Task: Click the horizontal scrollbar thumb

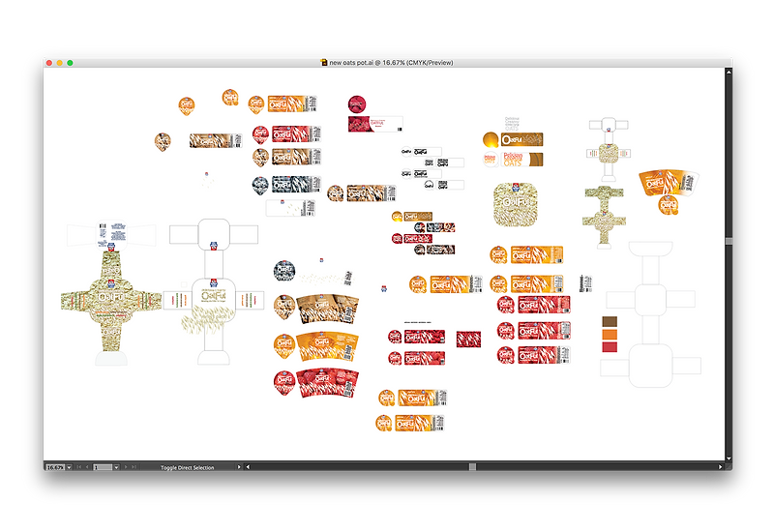Action: [472, 467]
